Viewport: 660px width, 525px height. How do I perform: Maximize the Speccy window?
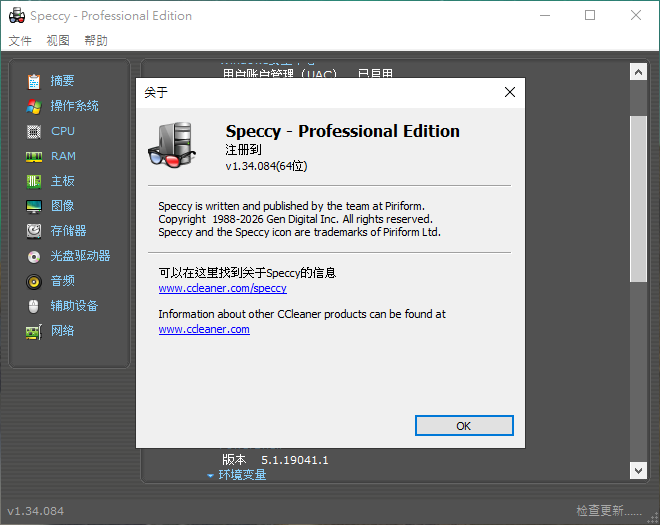click(590, 16)
